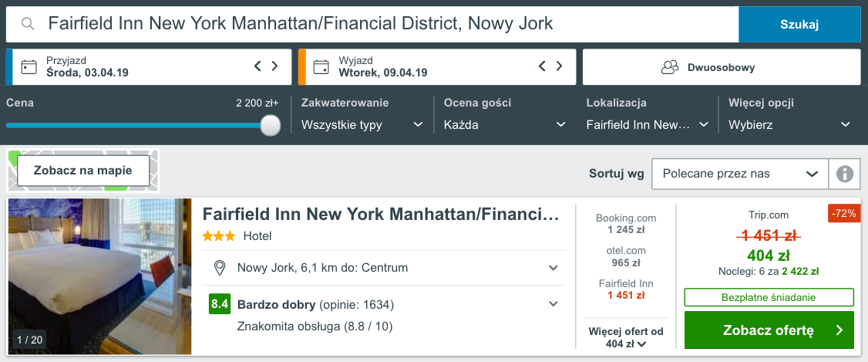The width and height of the screenshot is (868, 362).
Task: Click the location pin icon
Action: coord(220,268)
